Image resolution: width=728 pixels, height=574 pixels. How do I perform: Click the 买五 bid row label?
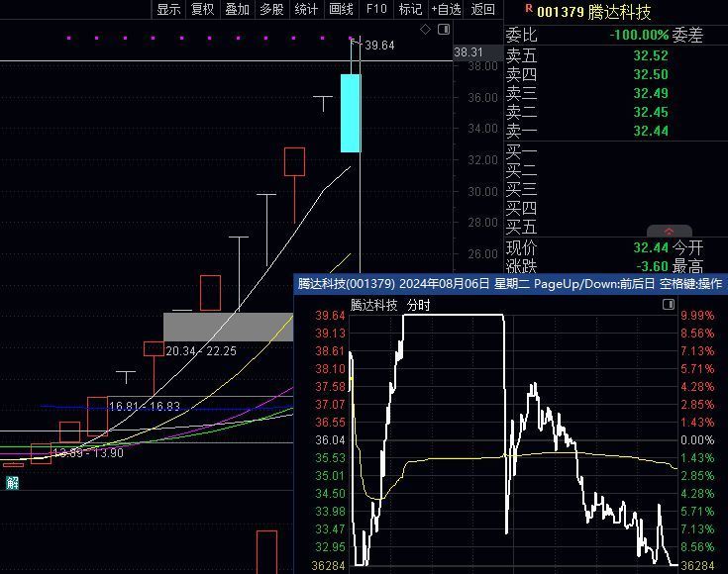point(521,227)
